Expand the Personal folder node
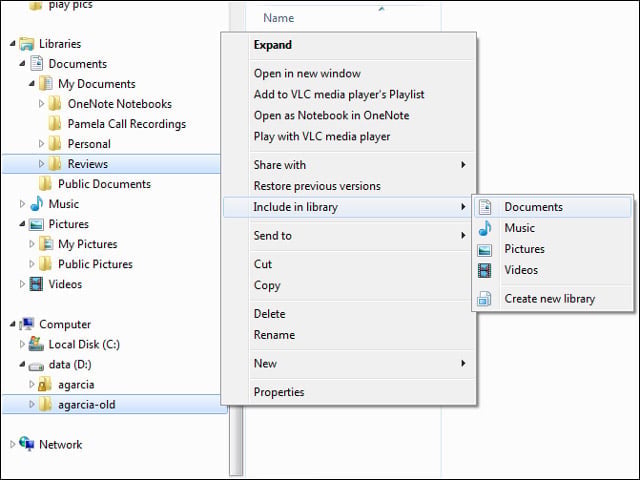640x480 pixels. coord(41,144)
